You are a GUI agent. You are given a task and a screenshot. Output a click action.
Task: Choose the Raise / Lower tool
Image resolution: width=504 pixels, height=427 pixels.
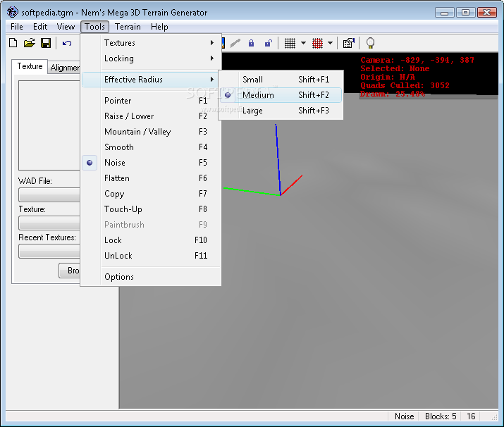[x=151, y=116]
